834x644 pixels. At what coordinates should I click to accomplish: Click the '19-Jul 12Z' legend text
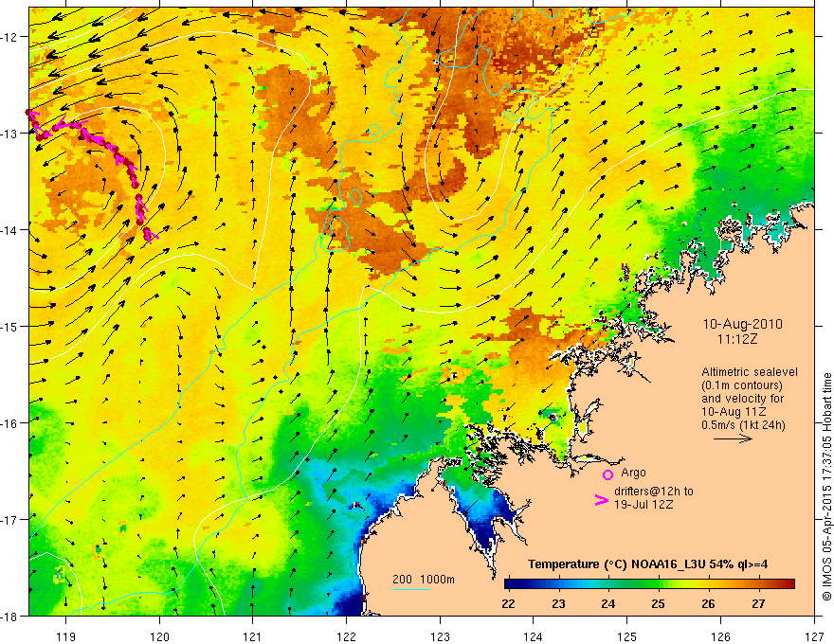pos(644,504)
